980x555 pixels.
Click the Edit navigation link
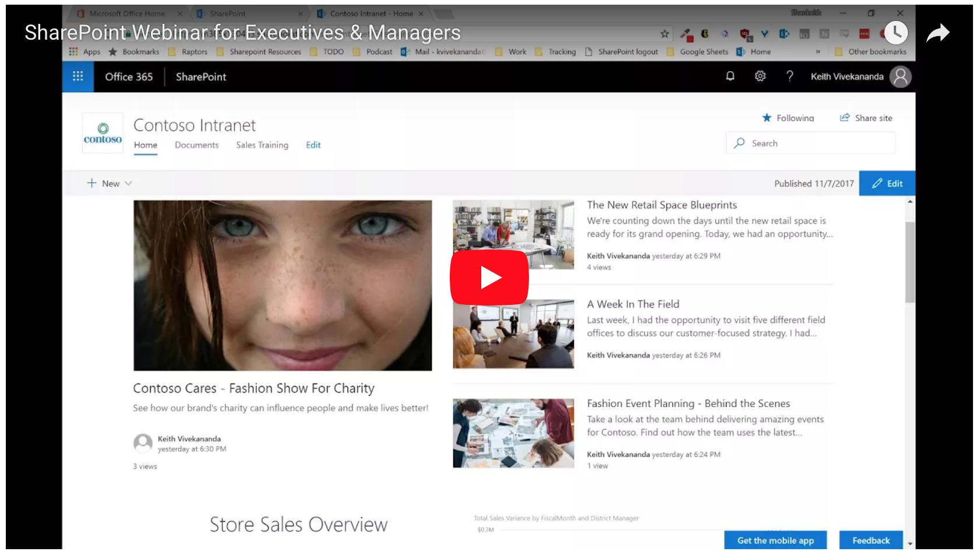coord(313,145)
